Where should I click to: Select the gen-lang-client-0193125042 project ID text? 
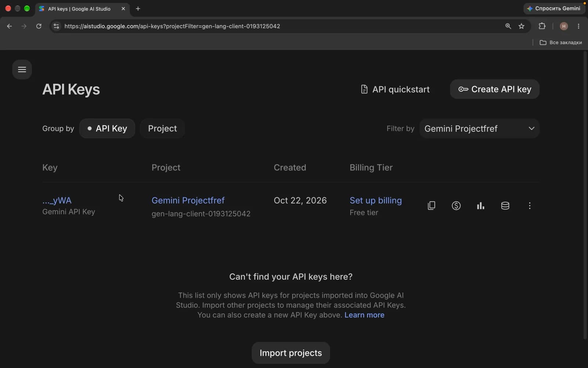coord(201,214)
